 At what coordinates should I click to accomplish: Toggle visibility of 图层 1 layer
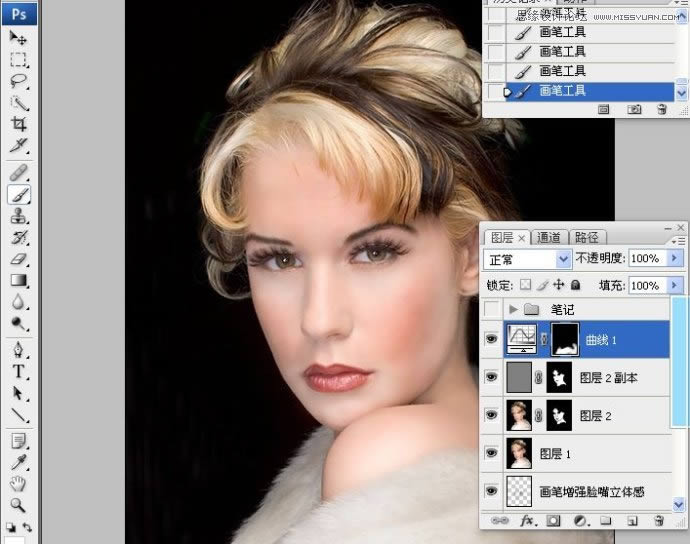coord(491,453)
